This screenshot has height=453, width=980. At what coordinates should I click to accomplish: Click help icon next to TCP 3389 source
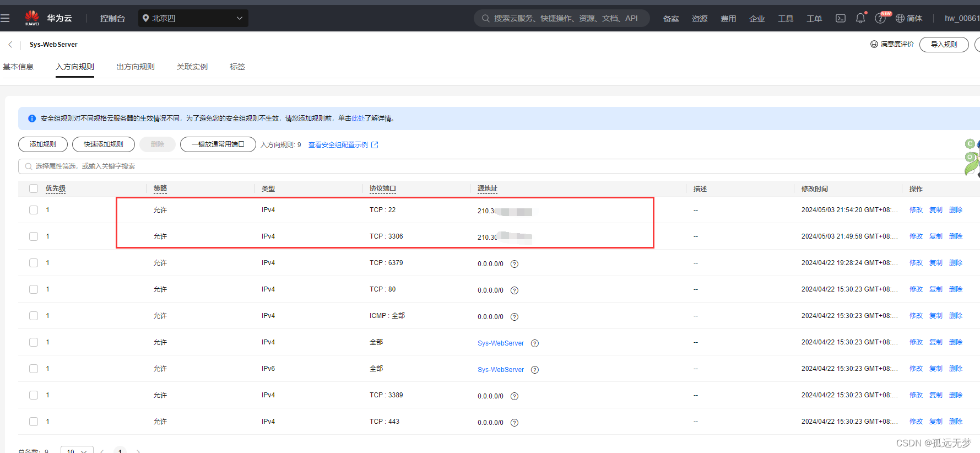click(x=515, y=396)
